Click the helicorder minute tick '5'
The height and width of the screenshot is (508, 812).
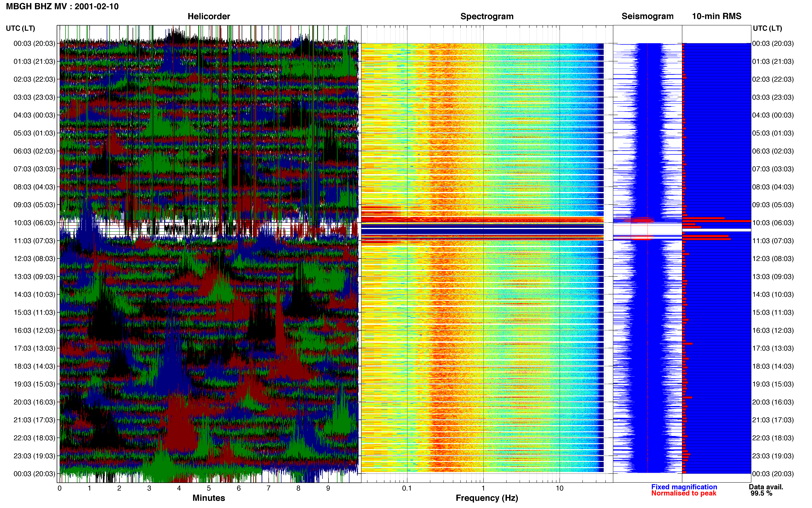click(209, 488)
